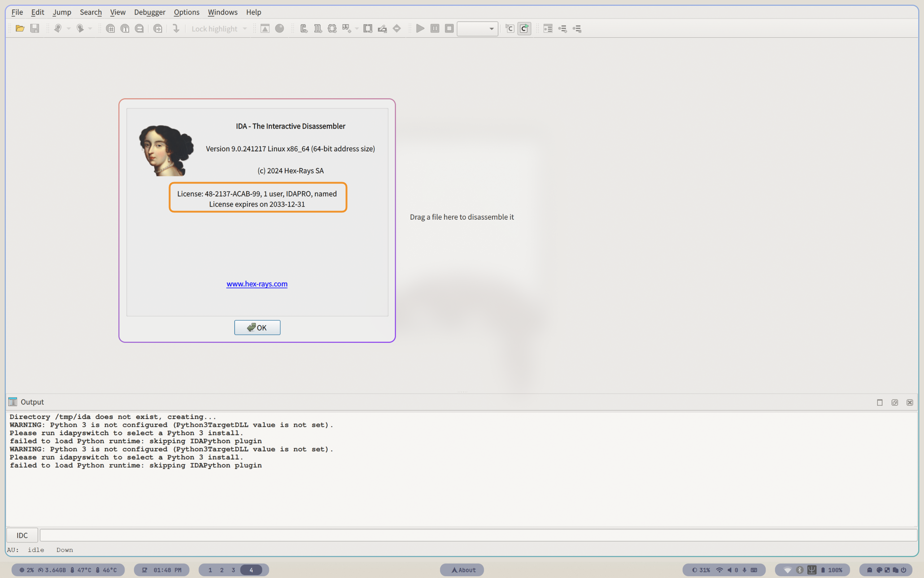Maximize the Output panel
Viewport: 924px width, 578px height.
[x=880, y=402]
